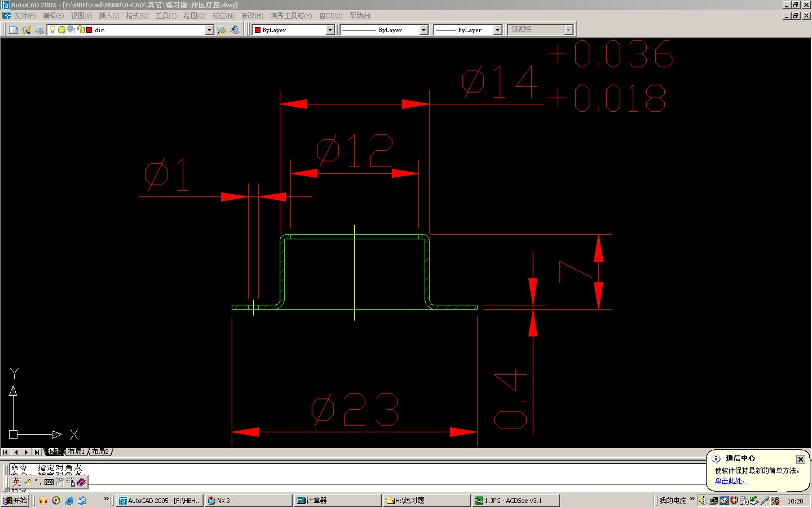Open the Layer Properties Manager icon
Viewport: 812px width, 508px height.
(x=27, y=30)
